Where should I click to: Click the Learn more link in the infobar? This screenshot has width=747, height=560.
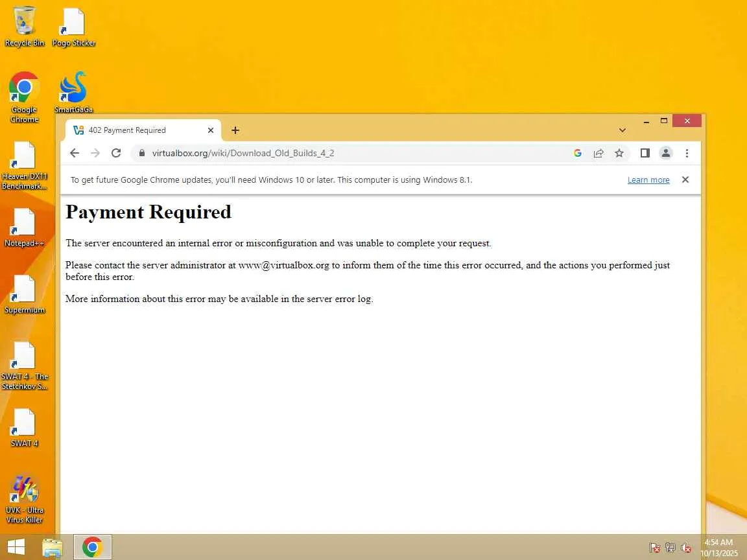(648, 180)
